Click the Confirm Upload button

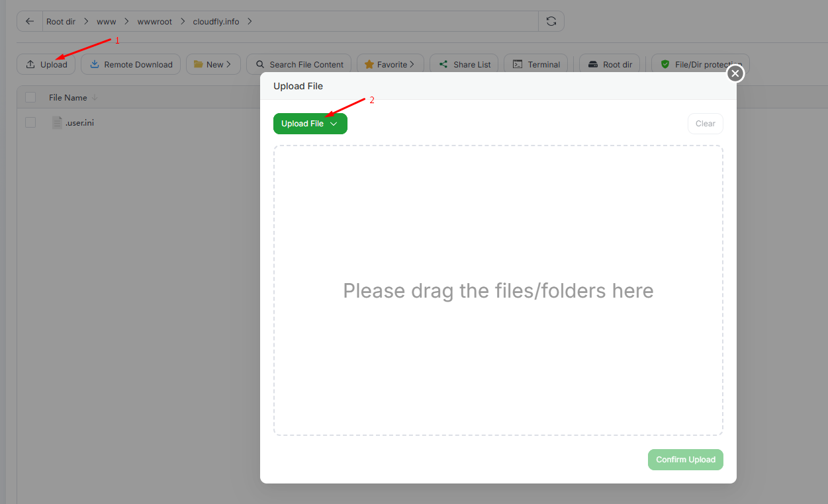click(685, 460)
